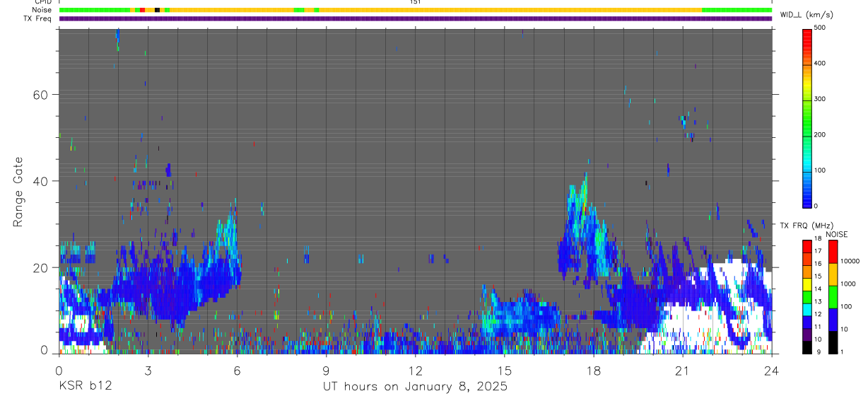Click the 12 MHz label on TX FRQ scale
The image size is (868, 401).
817,314
